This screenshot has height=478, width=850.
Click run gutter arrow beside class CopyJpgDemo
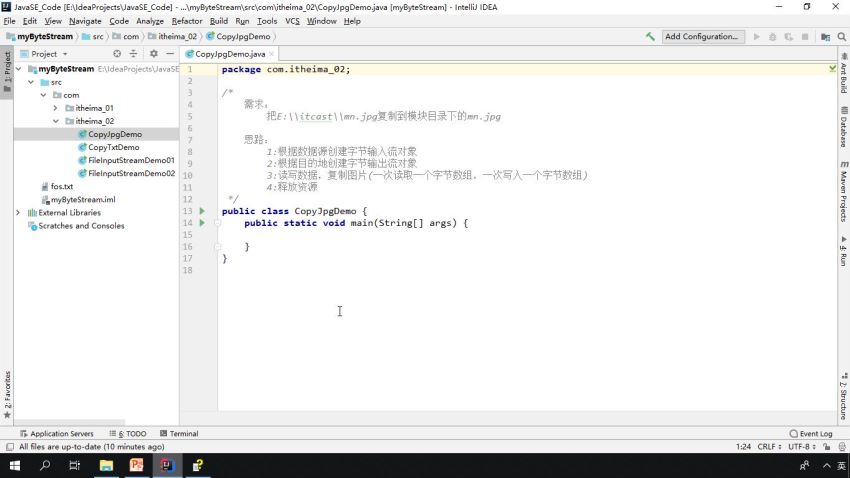201,211
